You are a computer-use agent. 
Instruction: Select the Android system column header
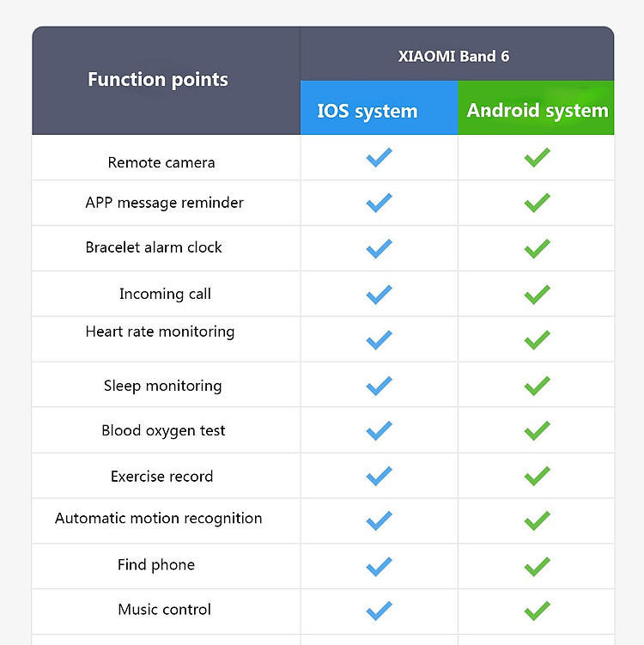tap(537, 107)
